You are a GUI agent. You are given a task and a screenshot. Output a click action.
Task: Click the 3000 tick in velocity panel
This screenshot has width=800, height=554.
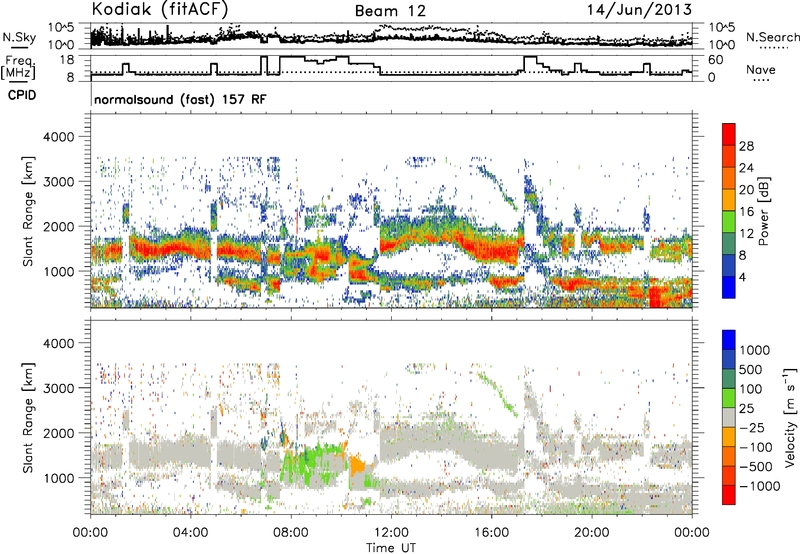coord(61,388)
